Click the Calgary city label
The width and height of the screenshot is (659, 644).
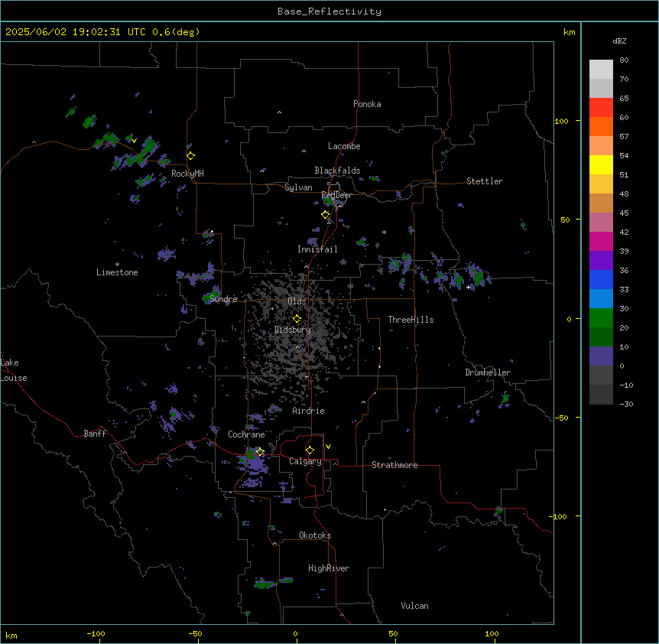[x=305, y=461]
